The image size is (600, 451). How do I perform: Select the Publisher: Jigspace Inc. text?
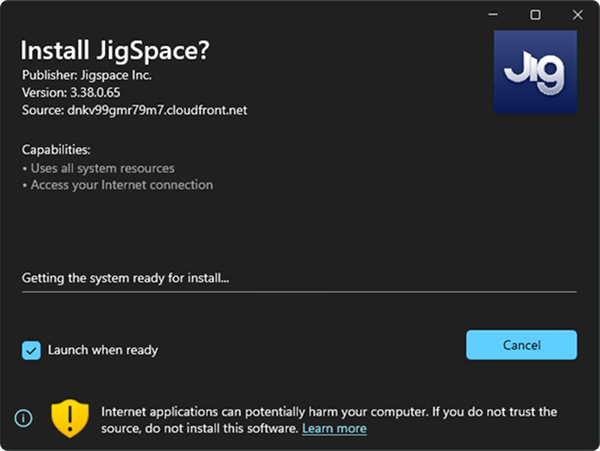point(86,75)
